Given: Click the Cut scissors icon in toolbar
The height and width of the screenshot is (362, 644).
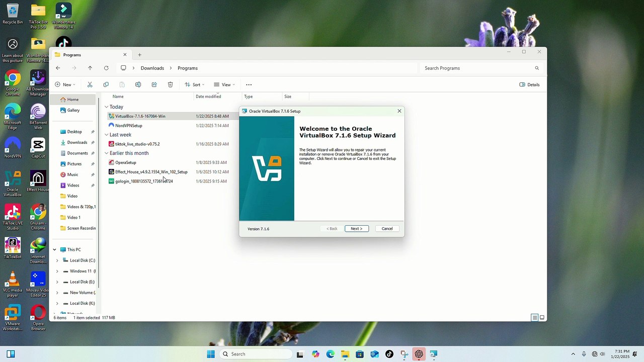Looking at the screenshot, I should [90, 84].
